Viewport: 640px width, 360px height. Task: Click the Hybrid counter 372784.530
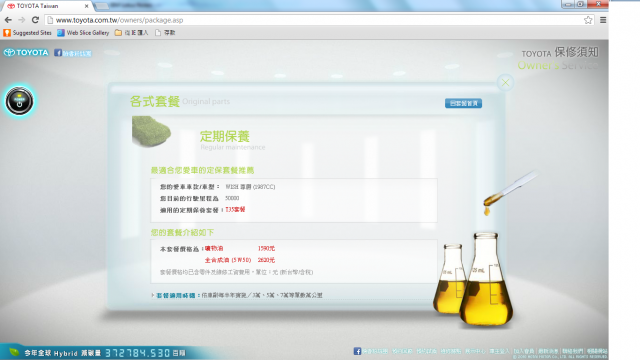(x=138, y=353)
